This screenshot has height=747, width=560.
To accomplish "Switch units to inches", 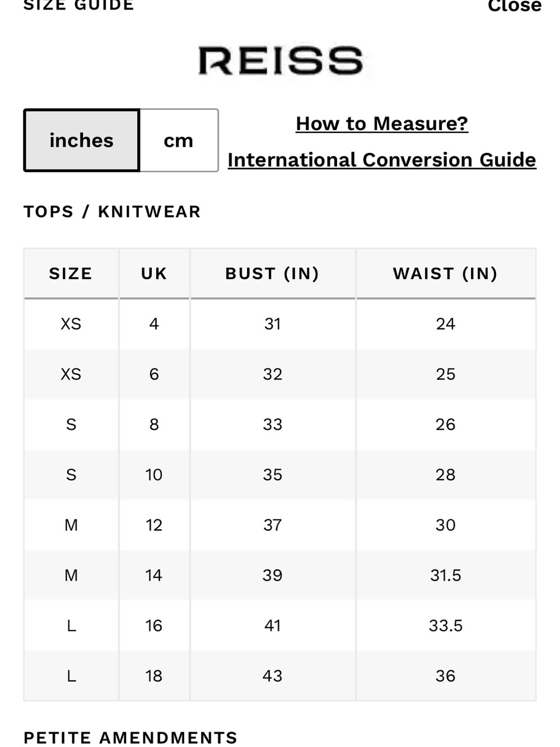I will click(x=82, y=140).
